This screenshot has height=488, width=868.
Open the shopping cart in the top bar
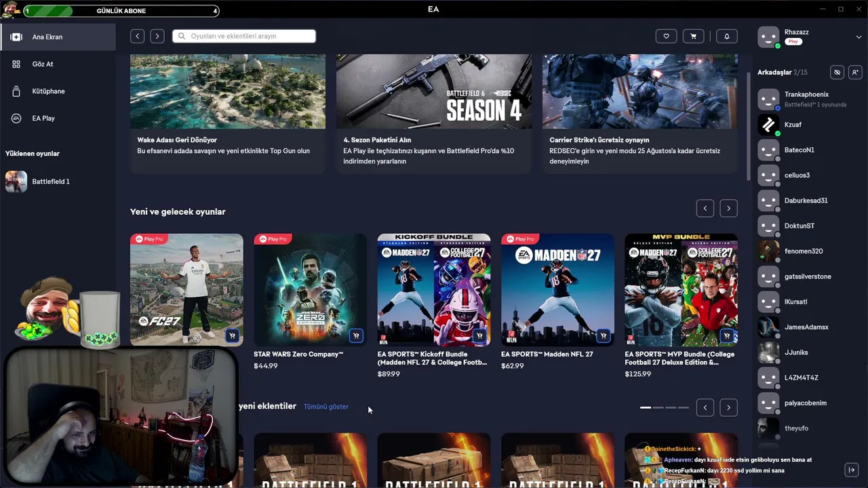pos(693,37)
